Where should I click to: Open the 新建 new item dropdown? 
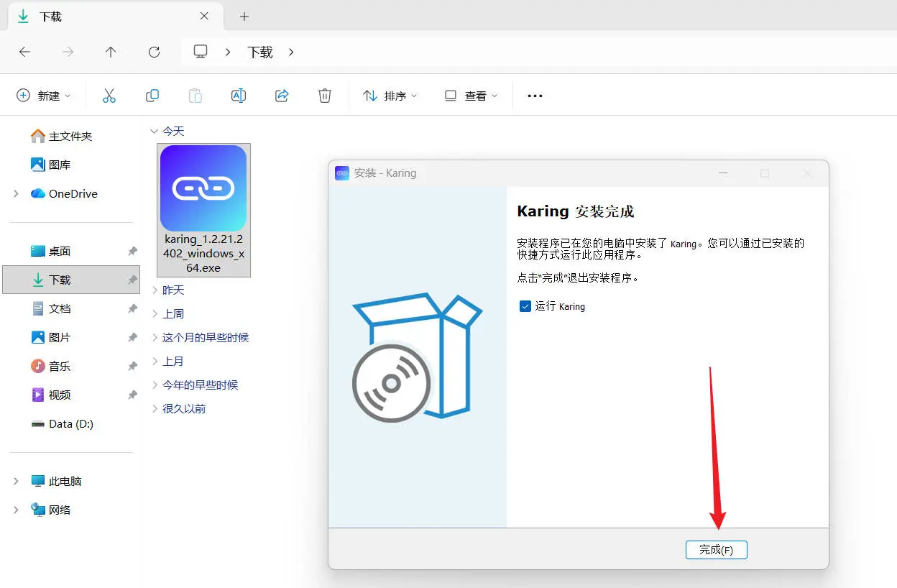coord(44,96)
